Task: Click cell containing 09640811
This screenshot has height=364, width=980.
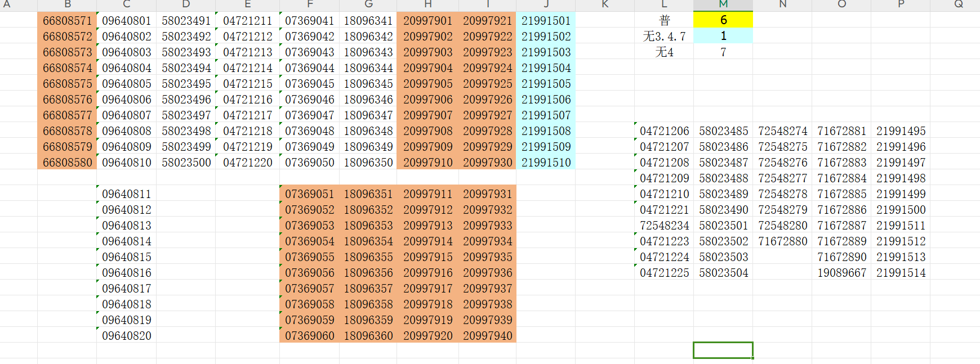Action: (127, 194)
